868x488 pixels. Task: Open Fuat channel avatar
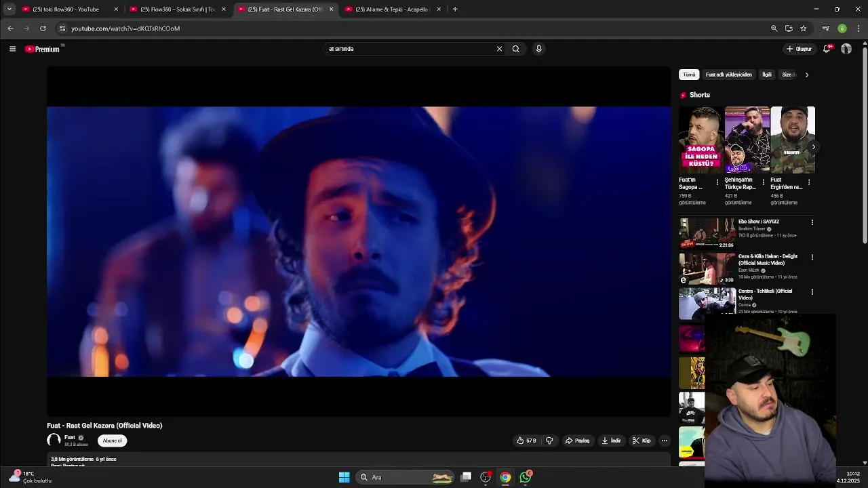54,441
